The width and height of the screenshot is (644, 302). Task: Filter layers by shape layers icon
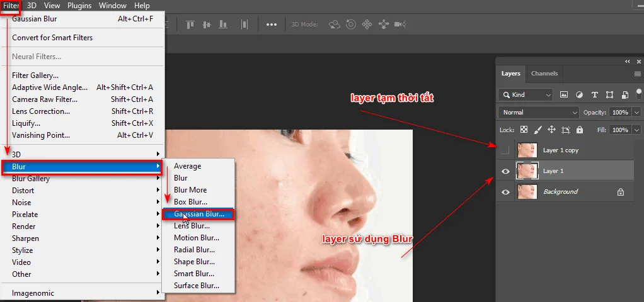click(609, 95)
